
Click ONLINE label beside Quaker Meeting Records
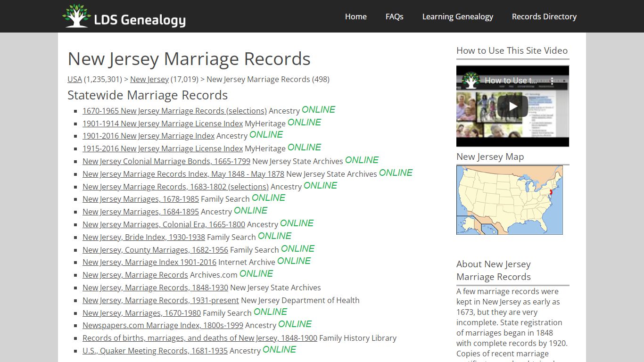(x=280, y=350)
